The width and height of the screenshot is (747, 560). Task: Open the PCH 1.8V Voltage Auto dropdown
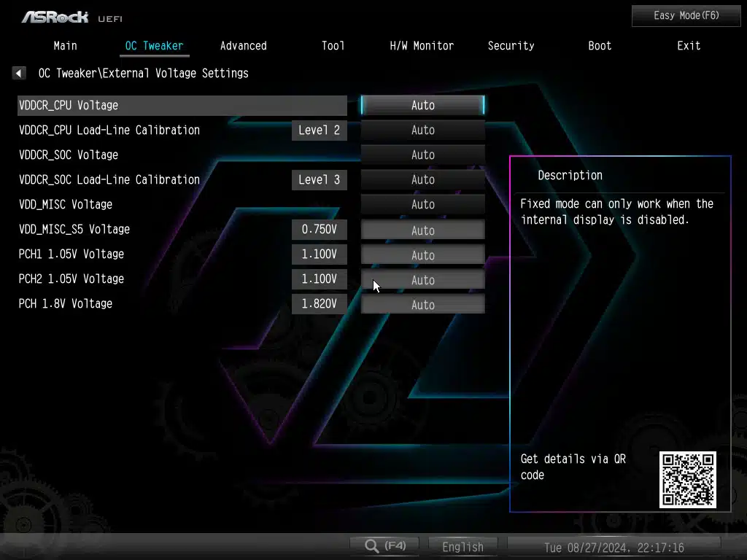click(x=422, y=305)
